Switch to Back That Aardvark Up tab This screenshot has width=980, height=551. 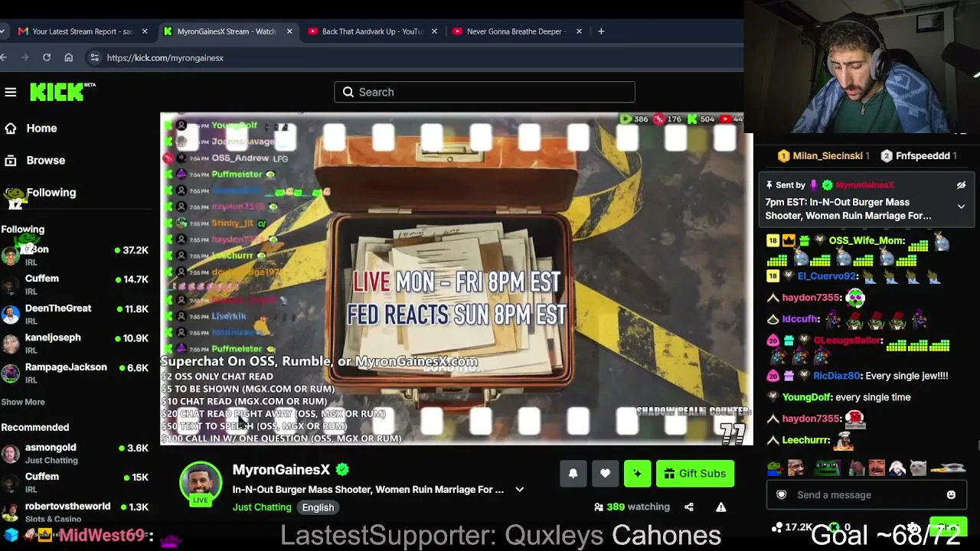click(372, 31)
